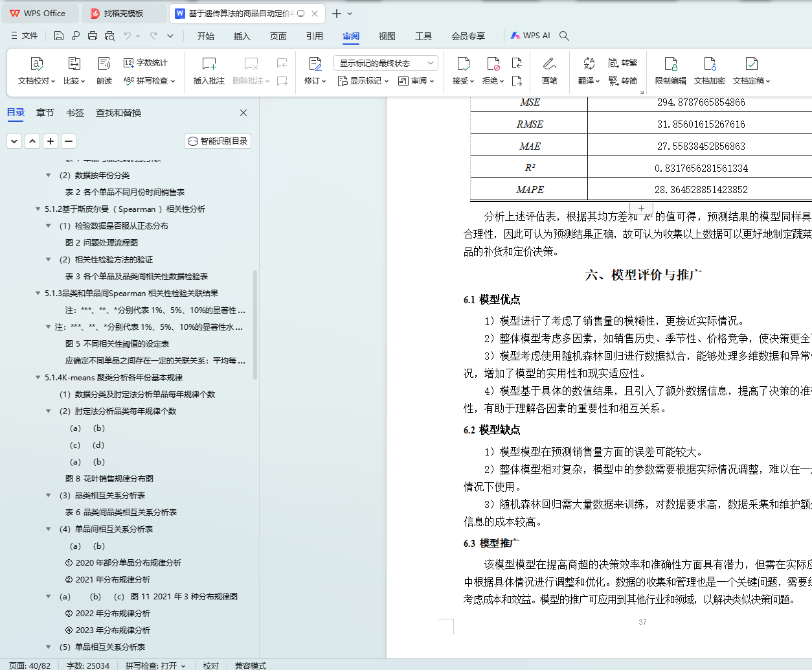Click the 比较 compare documents icon

pyautogui.click(x=74, y=64)
